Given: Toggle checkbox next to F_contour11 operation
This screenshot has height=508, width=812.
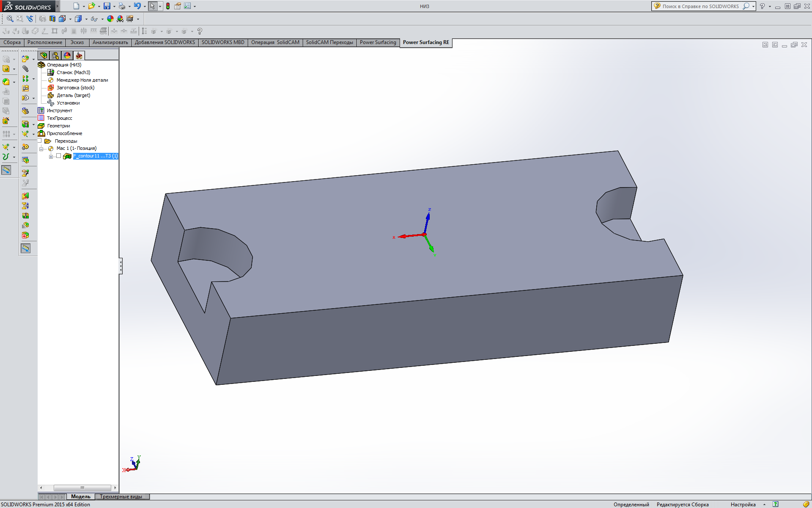Looking at the screenshot, I should 59,156.
